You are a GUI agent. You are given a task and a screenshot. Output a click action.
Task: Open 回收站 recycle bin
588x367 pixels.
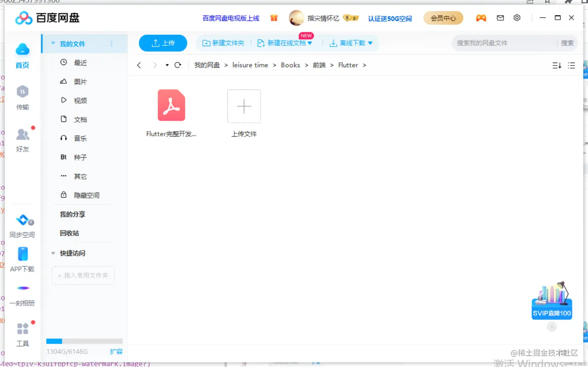point(69,233)
